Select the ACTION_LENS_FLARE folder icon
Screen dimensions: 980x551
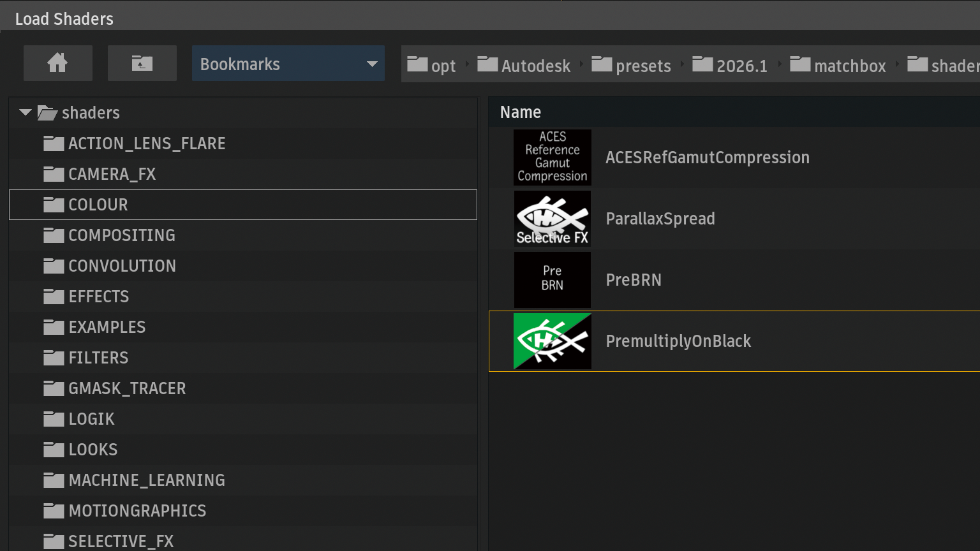(54, 143)
